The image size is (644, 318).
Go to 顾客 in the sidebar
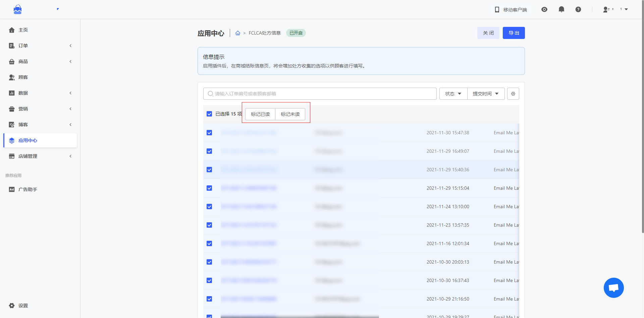pyautogui.click(x=23, y=77)
